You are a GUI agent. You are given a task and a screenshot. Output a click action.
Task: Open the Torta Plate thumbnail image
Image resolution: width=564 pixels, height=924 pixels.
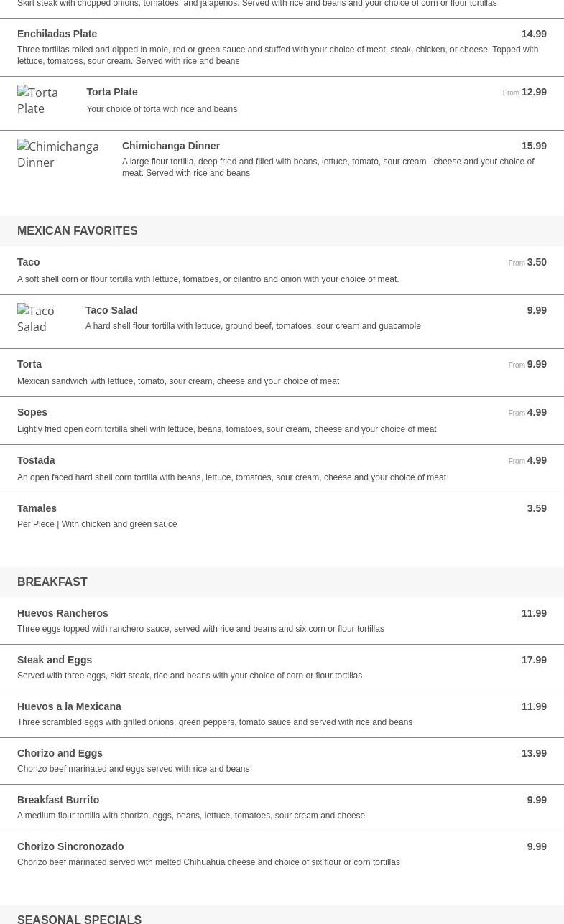43,101
